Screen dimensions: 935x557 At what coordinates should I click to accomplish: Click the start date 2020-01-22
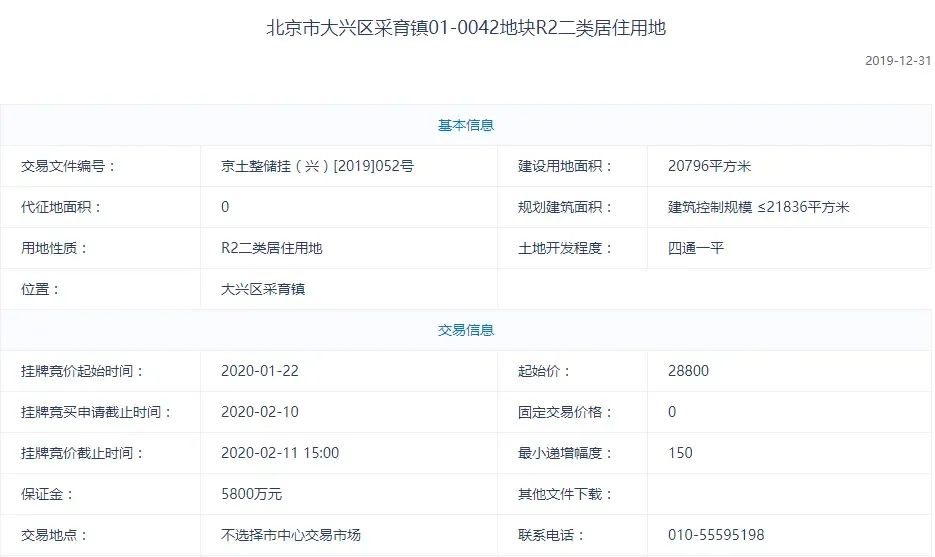click(260, 371)
